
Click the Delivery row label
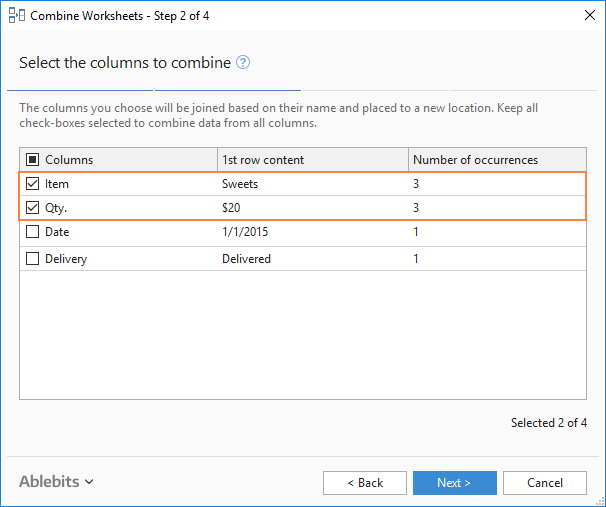click(66, 259)
